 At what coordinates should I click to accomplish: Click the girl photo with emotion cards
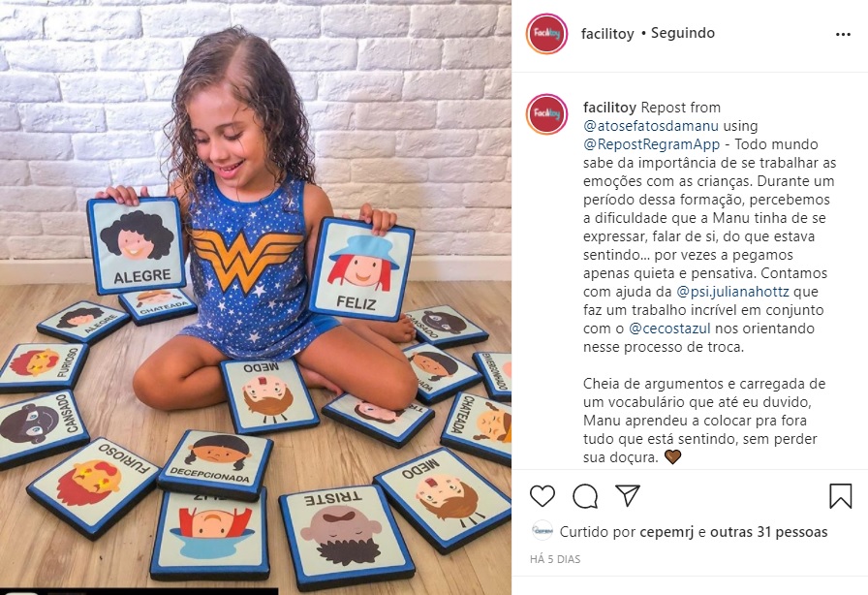pos(256,297)
